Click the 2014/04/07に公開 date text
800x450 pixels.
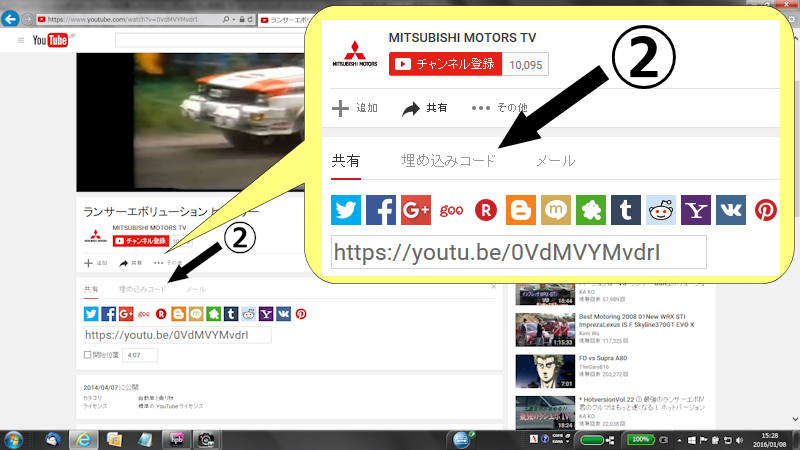111,387
